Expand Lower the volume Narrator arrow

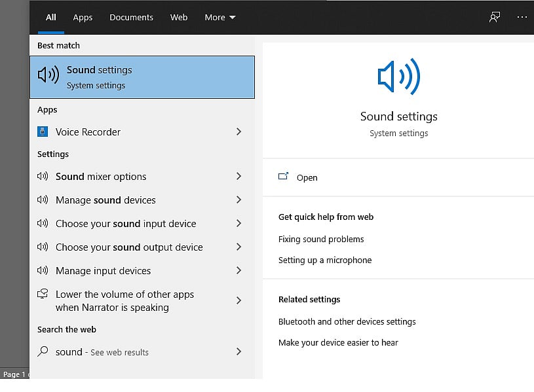(238, 300)
